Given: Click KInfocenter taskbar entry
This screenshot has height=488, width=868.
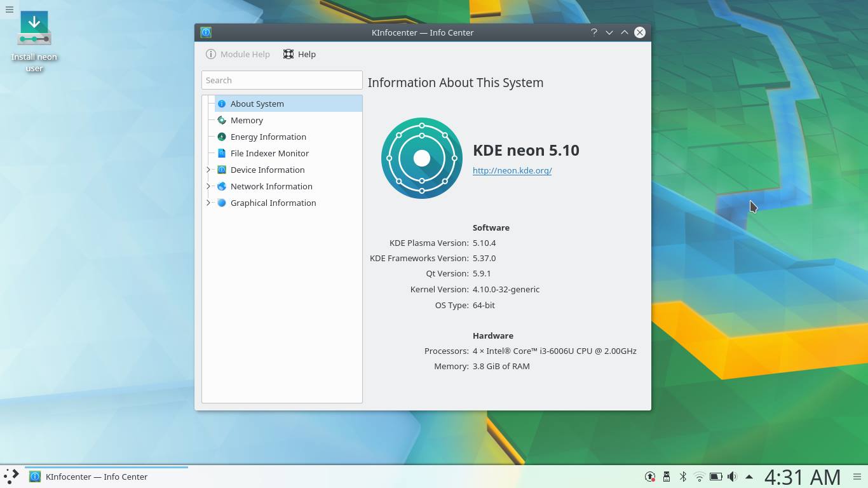Looking at the screenshot, I should click(x=107, y=477).
